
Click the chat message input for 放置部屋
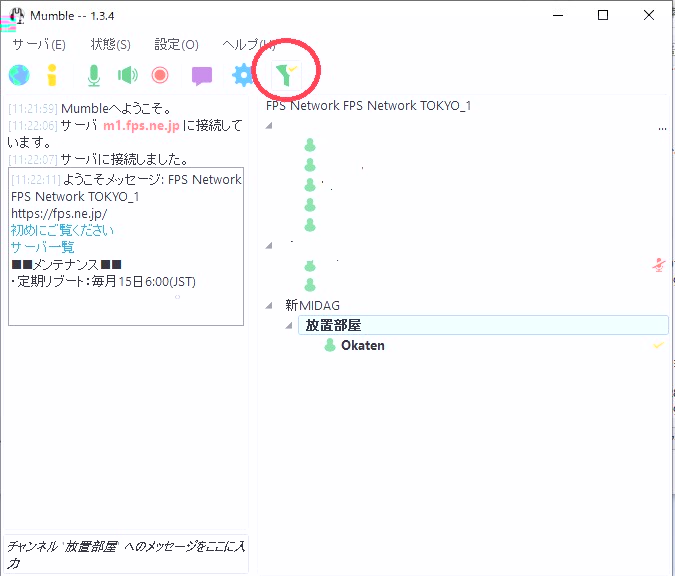(x=126, y=554)
